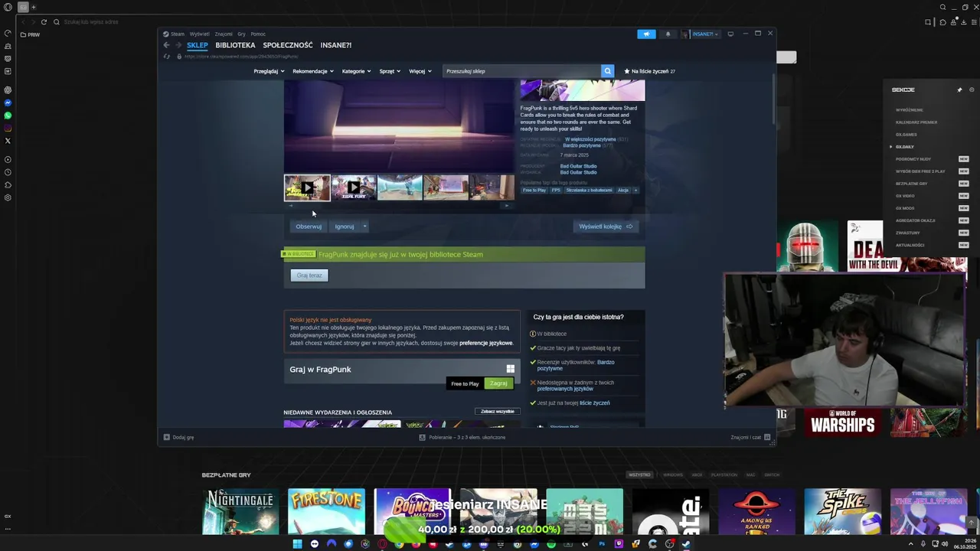The height and width of the screenshot is (551, 980).
Task: Open history clock icon in sidebar
Action: click(8, 172)
